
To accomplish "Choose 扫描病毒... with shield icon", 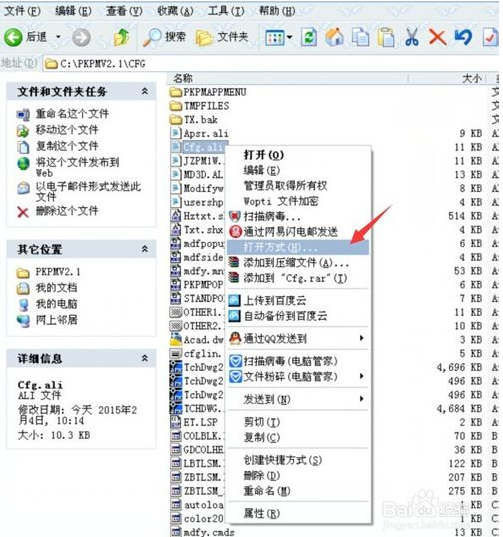I will click(298, 216).
